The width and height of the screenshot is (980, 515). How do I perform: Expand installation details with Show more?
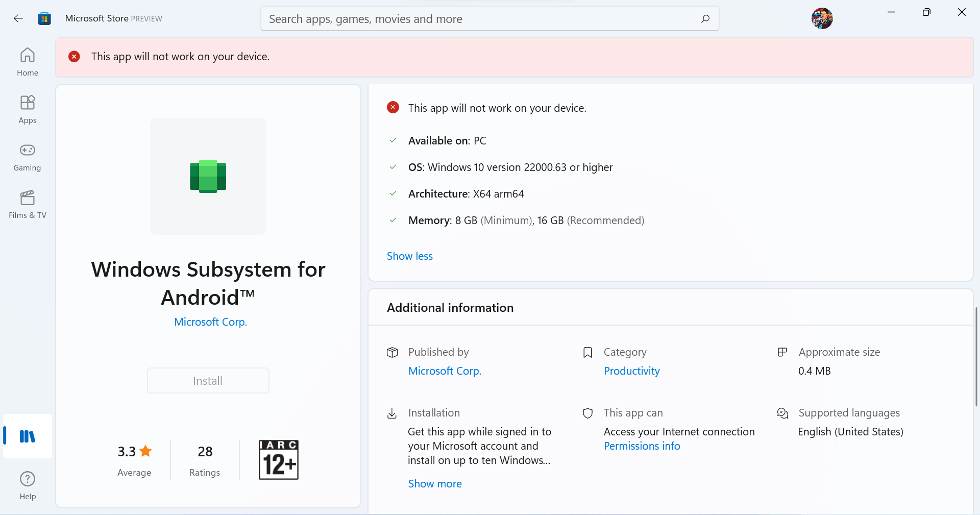click(x=435, y=484)
